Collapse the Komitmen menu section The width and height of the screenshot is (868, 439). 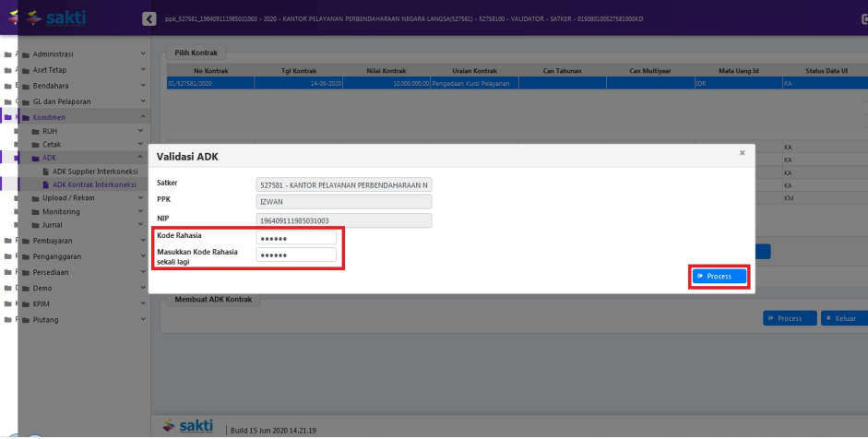[x=142, y=116]
